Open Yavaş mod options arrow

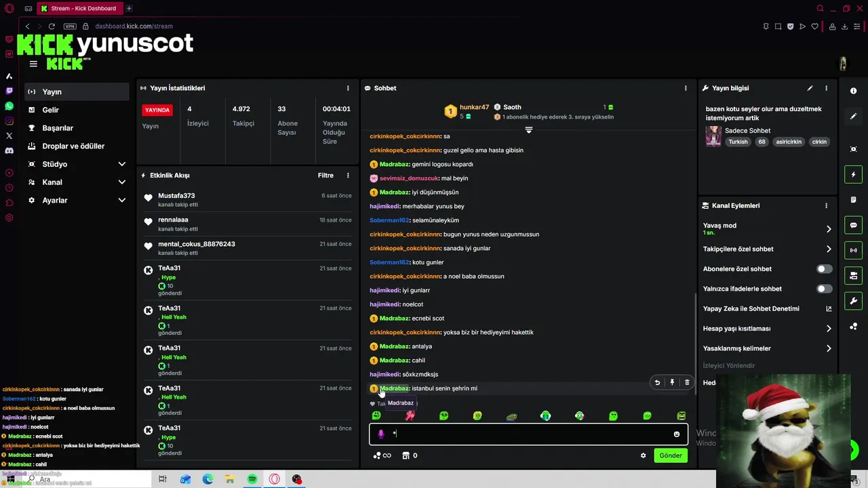coord(828,229)
